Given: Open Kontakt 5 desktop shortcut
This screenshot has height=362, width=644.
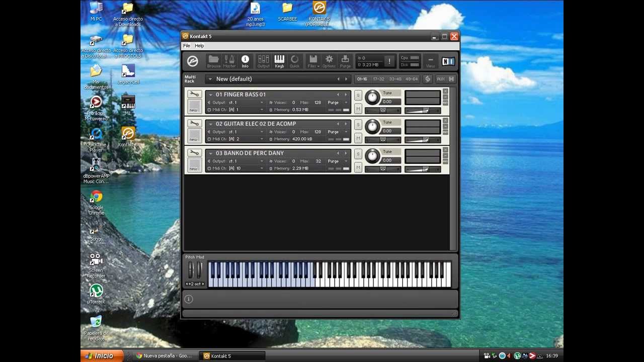Looking at the screenshot, I should pos(128,136).
